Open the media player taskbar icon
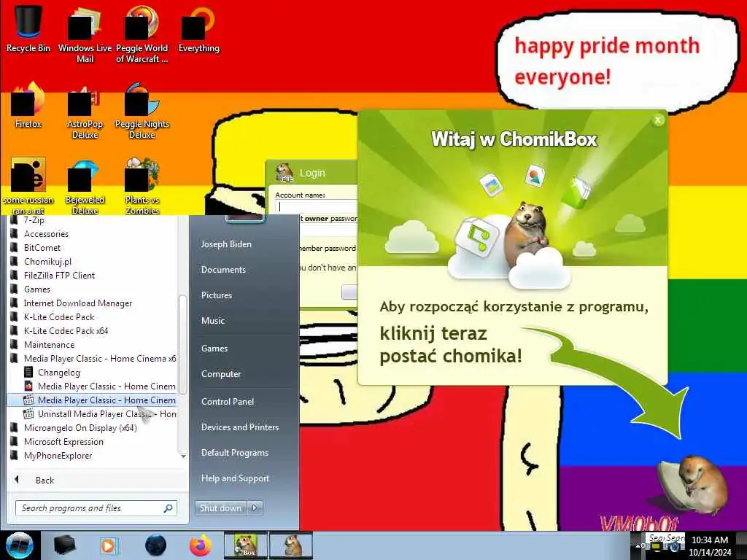747x560 pixels. [x=109, y=545]
